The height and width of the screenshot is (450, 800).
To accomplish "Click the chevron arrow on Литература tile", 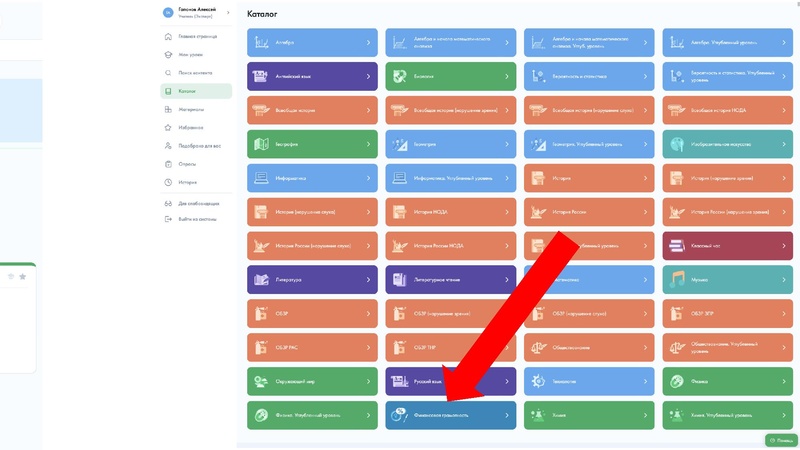I will pyautogui.click(x=368, y=279).
